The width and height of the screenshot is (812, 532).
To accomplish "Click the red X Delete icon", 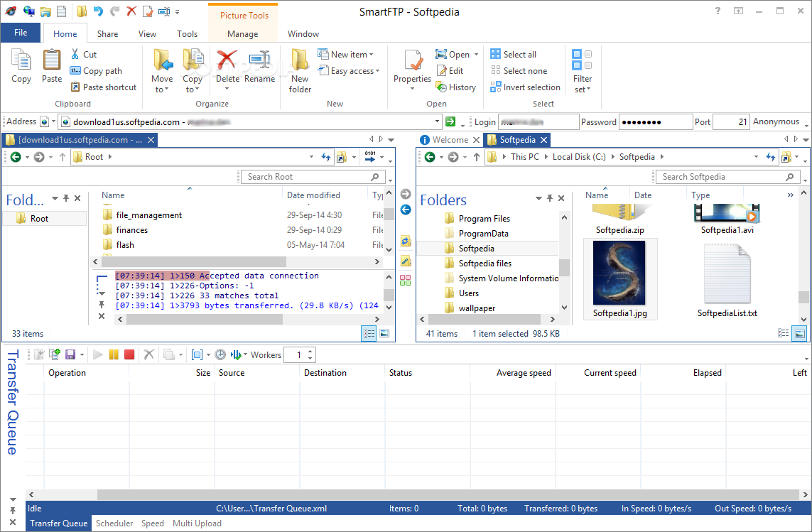I will click(227, 60).
